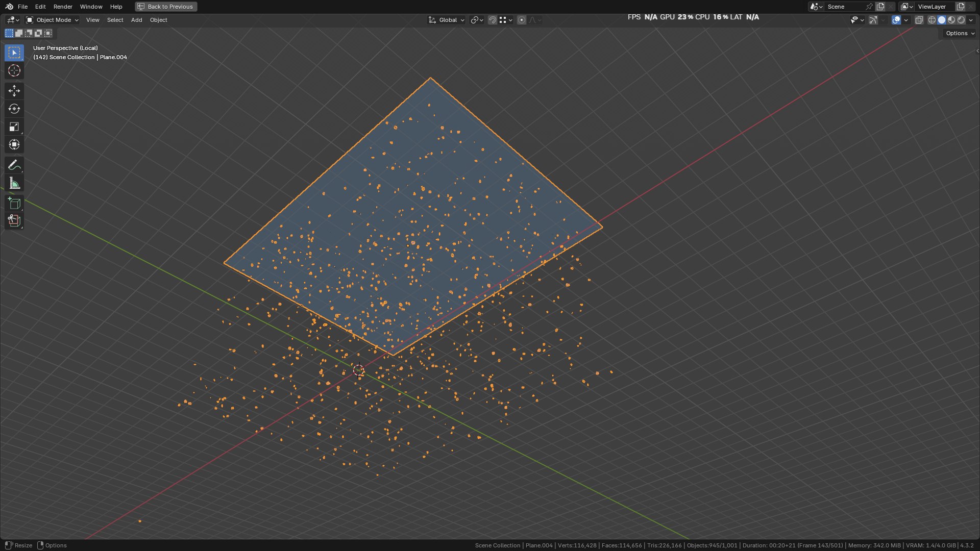Browse view layers with the selector icon

pyautogui.click(x=907, y=7)
